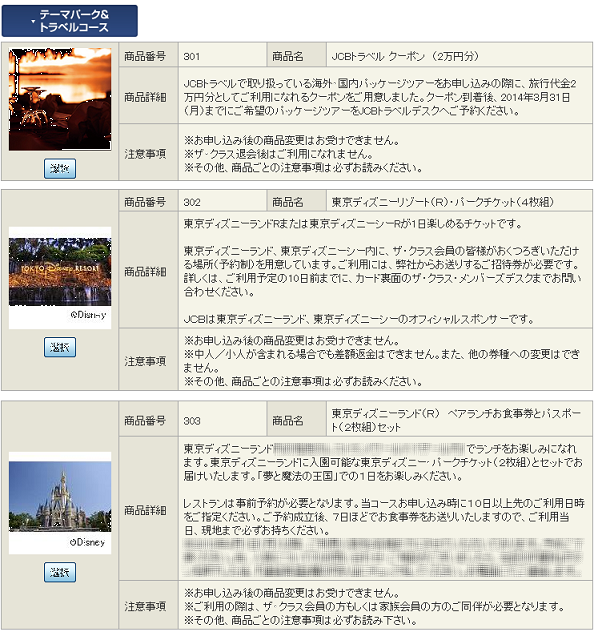Click 商品番号 label in item 302 row
Image resolution: width=594 pixels, height=632 pixels.
(145, 202)
